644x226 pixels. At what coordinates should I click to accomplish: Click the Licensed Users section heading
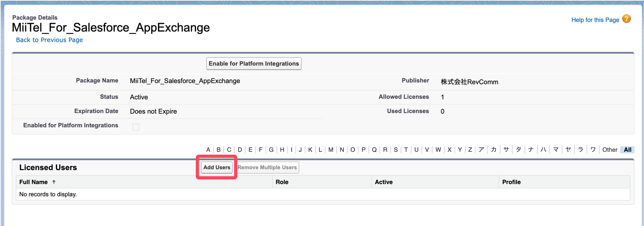48,167
